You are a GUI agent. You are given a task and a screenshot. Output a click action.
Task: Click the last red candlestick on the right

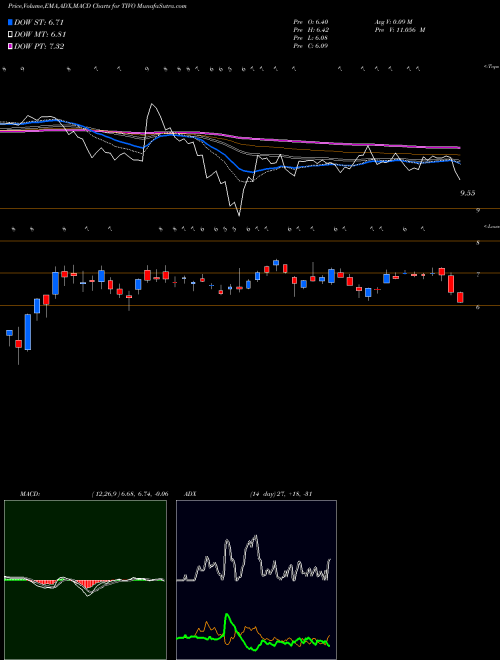point(460,297)
